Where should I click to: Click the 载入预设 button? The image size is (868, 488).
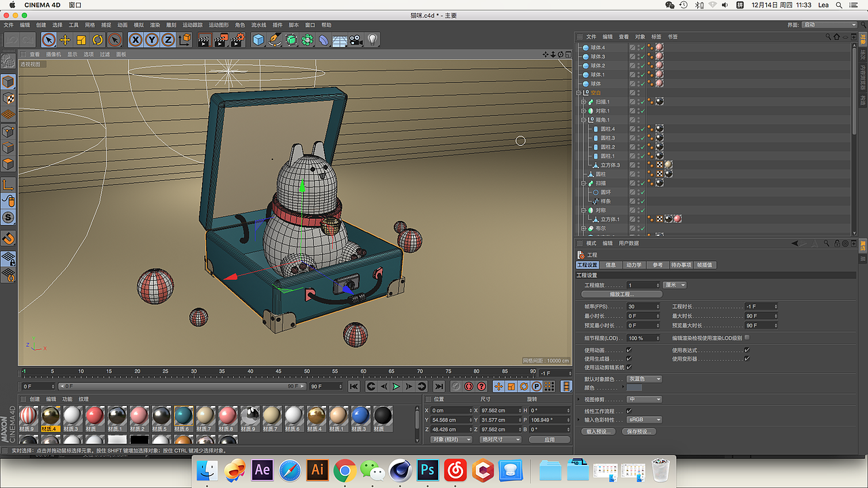[x=599, y=431]
